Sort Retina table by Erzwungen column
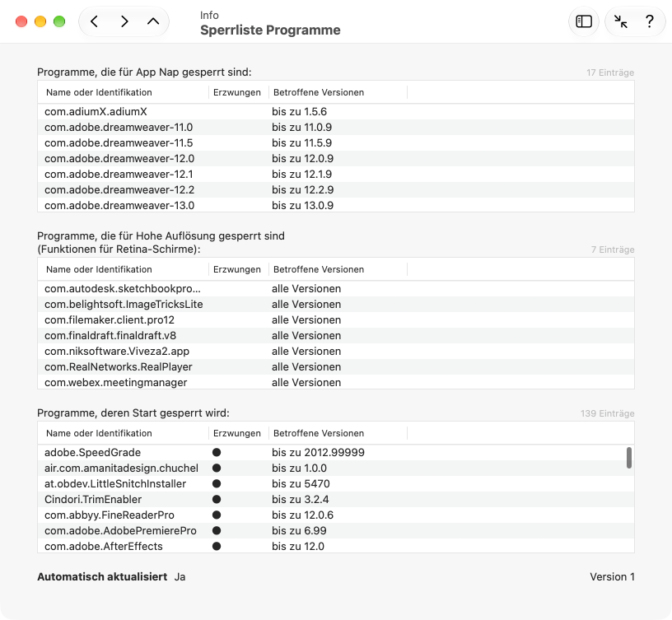The width and height of the screenshot is (672, 620). (238, 269)
